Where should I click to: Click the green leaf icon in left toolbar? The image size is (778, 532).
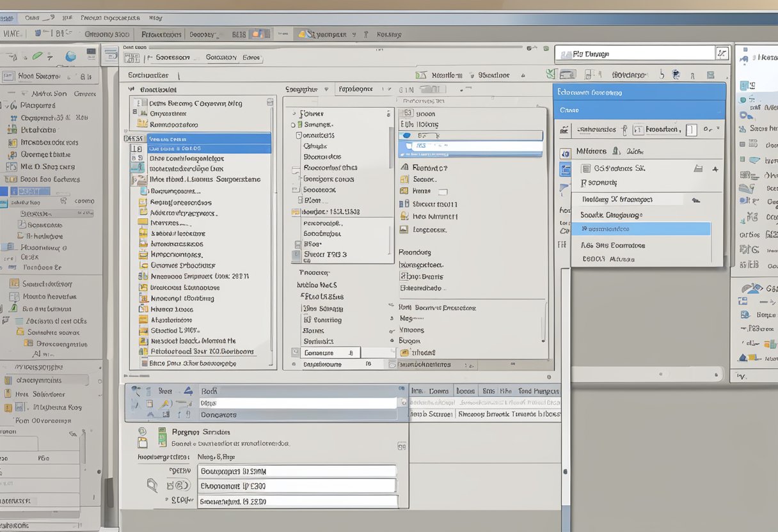[37, 56]
